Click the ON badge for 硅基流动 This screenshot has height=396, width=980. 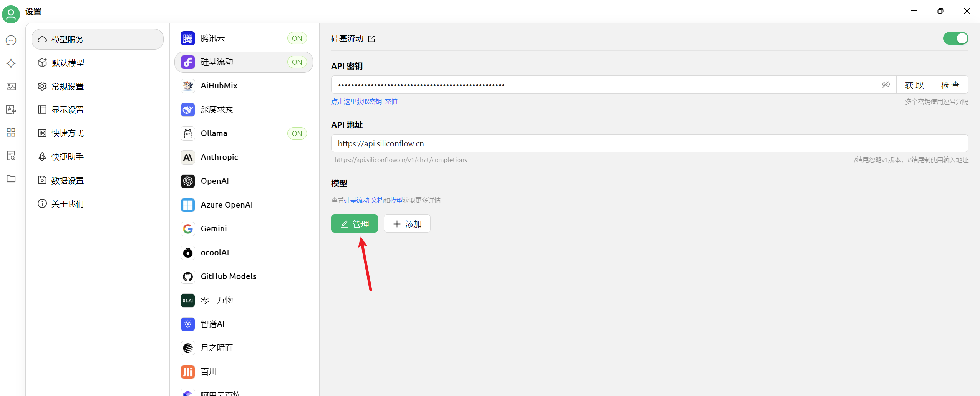297,62
